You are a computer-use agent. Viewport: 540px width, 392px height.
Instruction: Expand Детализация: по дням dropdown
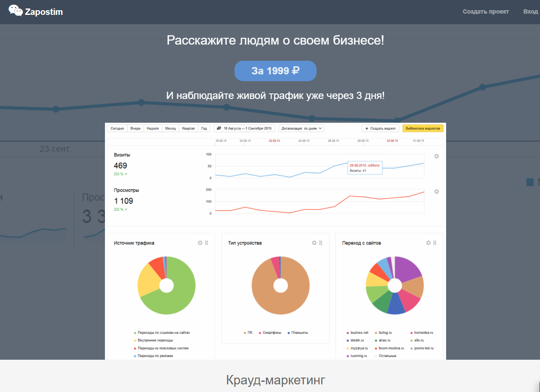point(302,128)
